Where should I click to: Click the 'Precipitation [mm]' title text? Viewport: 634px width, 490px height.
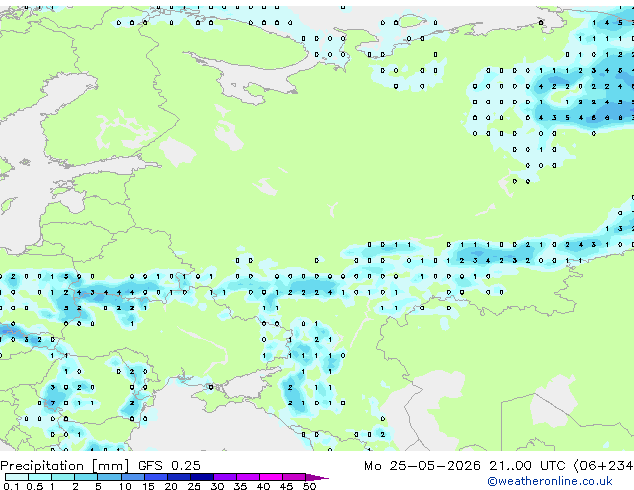[65, 466]
